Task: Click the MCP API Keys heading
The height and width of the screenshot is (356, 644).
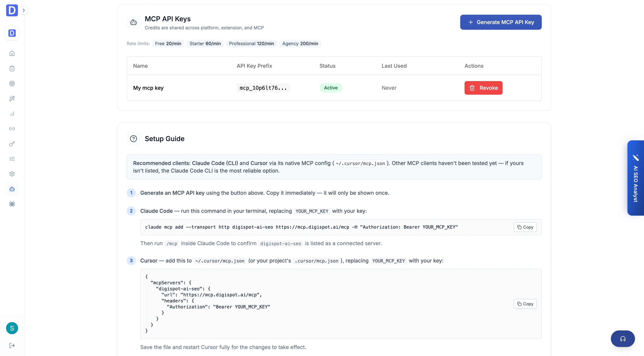Action: 168,19
